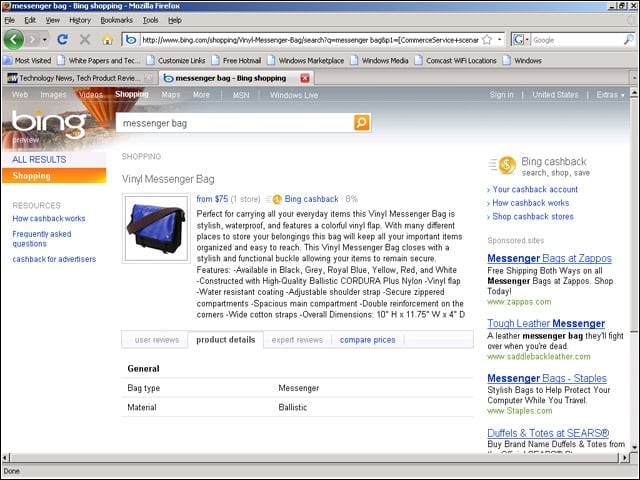Go back with the green Back arrow
This screenshot has height=480, width=640.
tap(13, 40)
